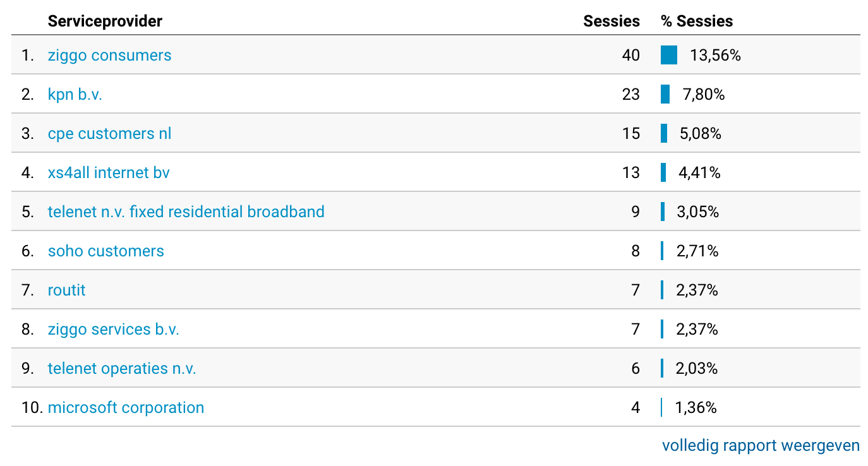The height and width of the screenshot is (466, 868).
Task: Click the 5,08% bar for cpe customers
Action: [x=664, y=134]
